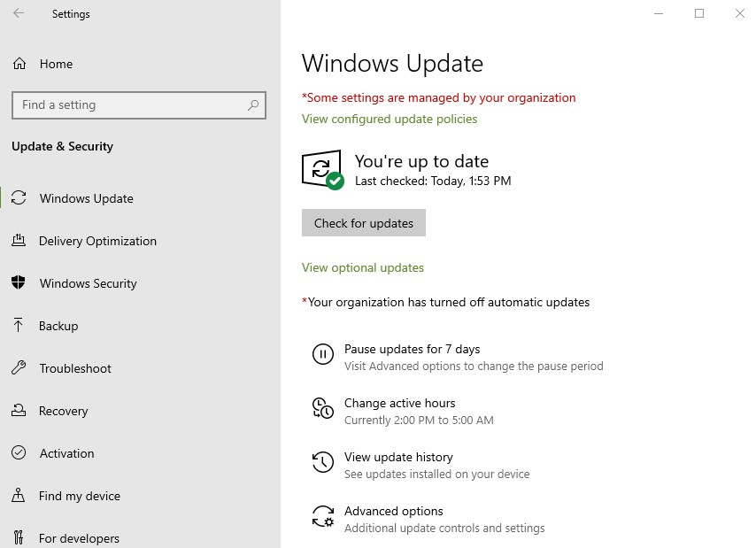The image size is (756, 548).
Task: Click 'Last checked: Today, 1:53 PM' text
Action: point(433,181)
